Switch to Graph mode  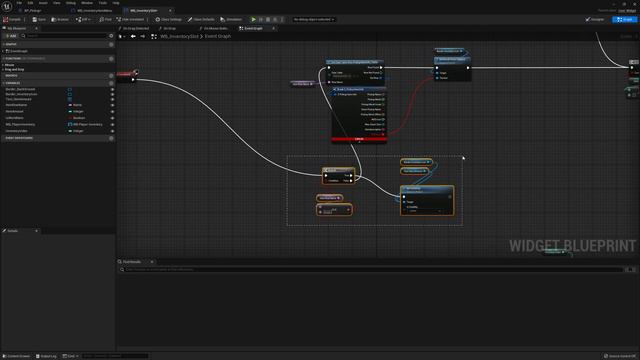pyautogui.click(x=624, y=19)
